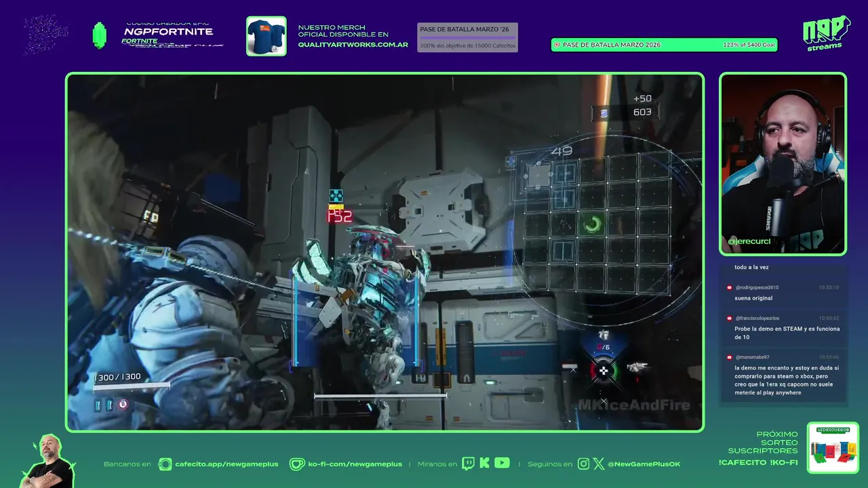The width and height of the screenshot is (868, 488).
Task: Click the YouTube badge beside franciscolopezrios
Action: click(x=729, y=318)
